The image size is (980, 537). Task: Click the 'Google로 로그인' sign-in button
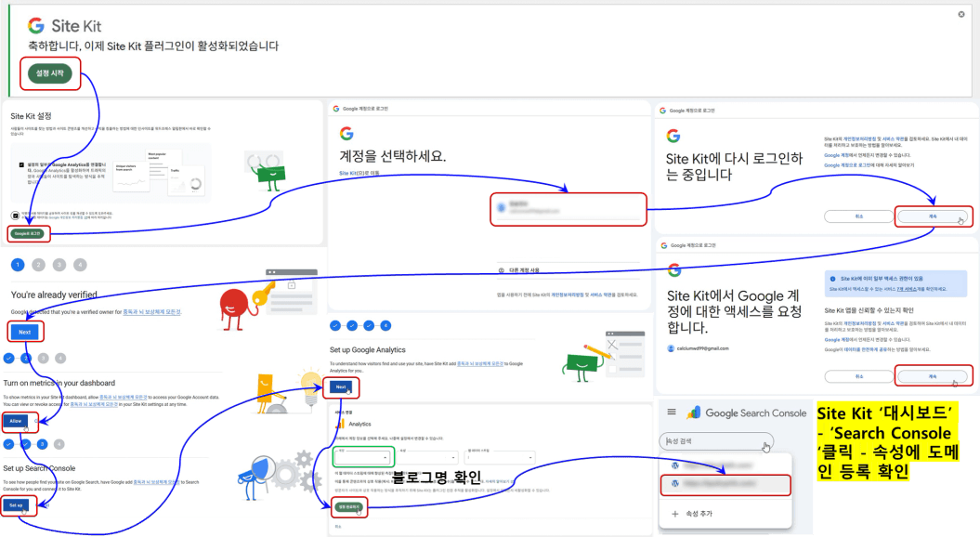[x=28, y=233]
